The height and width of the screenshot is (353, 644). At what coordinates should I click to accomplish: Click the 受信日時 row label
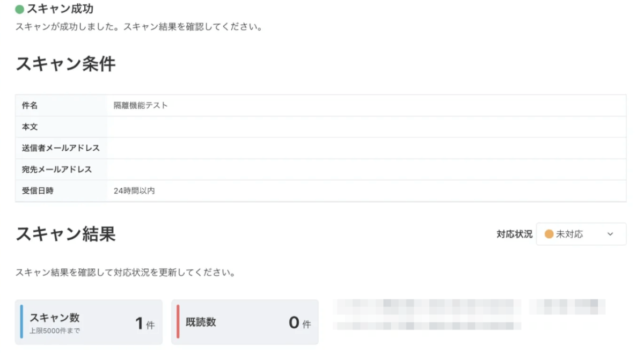click(x=38, y=190)
